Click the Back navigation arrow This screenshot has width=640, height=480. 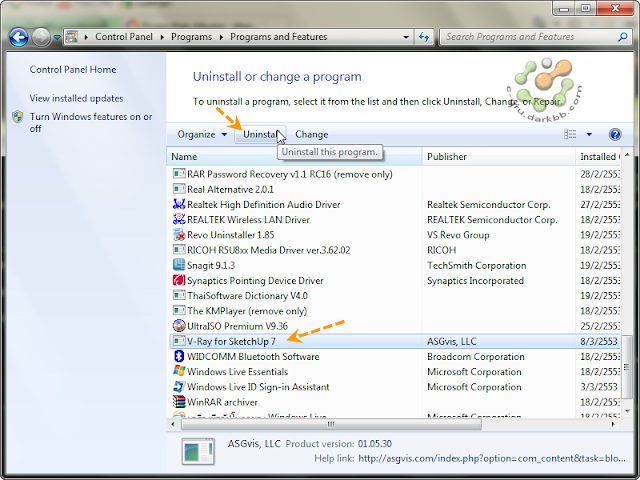point(19,37)
